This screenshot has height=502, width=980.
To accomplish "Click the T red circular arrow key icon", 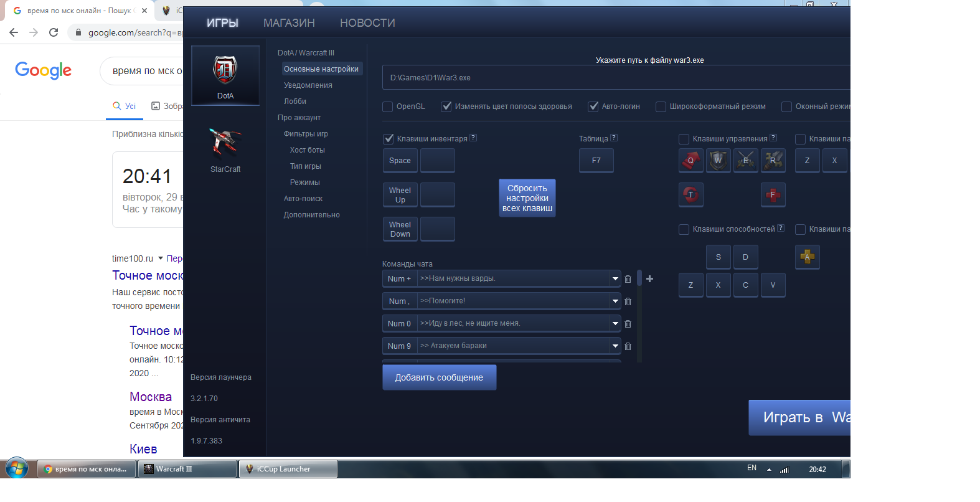I will click(690, 195).
